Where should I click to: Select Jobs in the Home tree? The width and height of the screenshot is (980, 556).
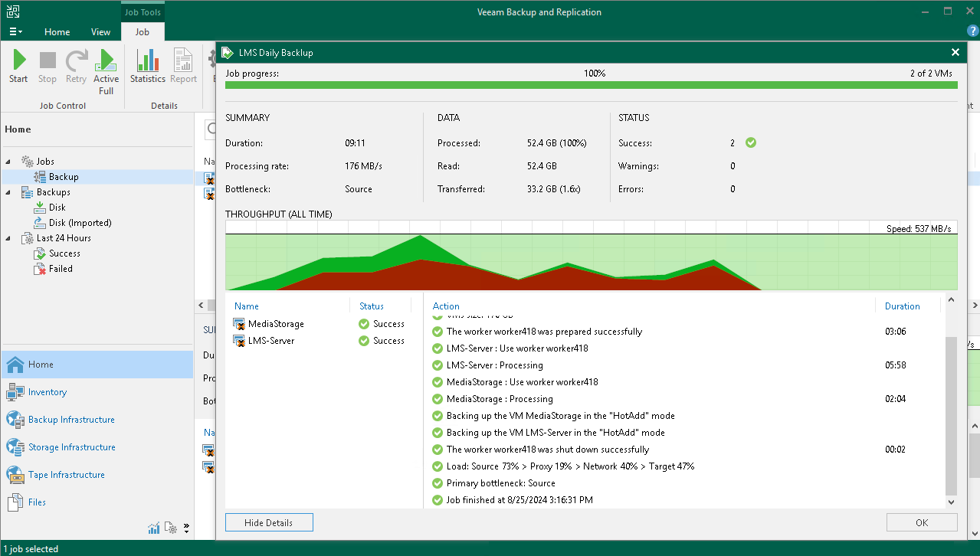[45, 162]
